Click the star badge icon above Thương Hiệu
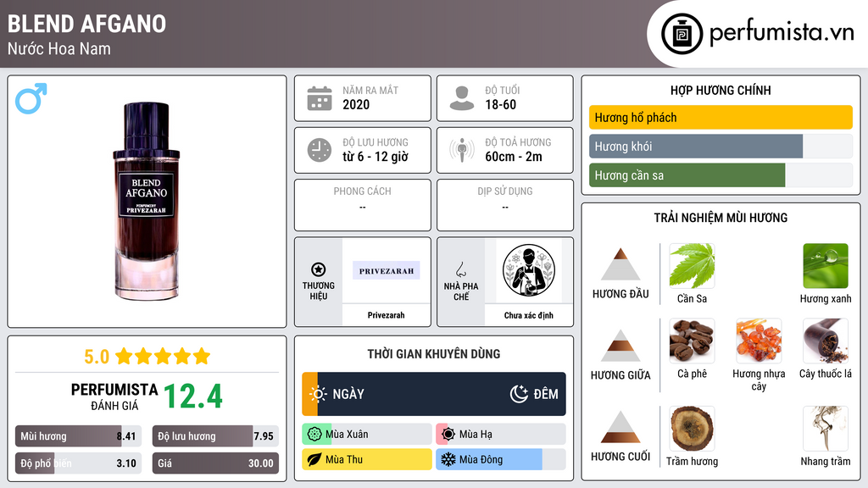This screenshot has width=868, height=488. (x=319, y=269)
